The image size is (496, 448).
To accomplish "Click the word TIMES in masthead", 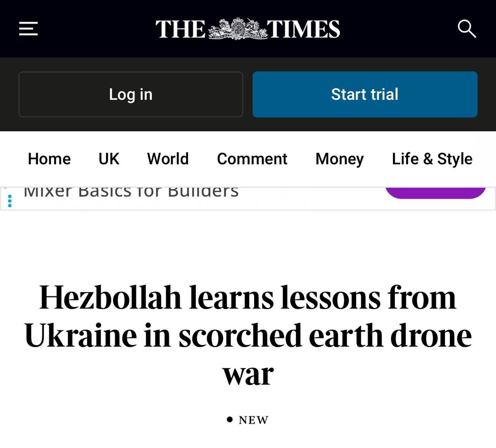I will point(304,29).
